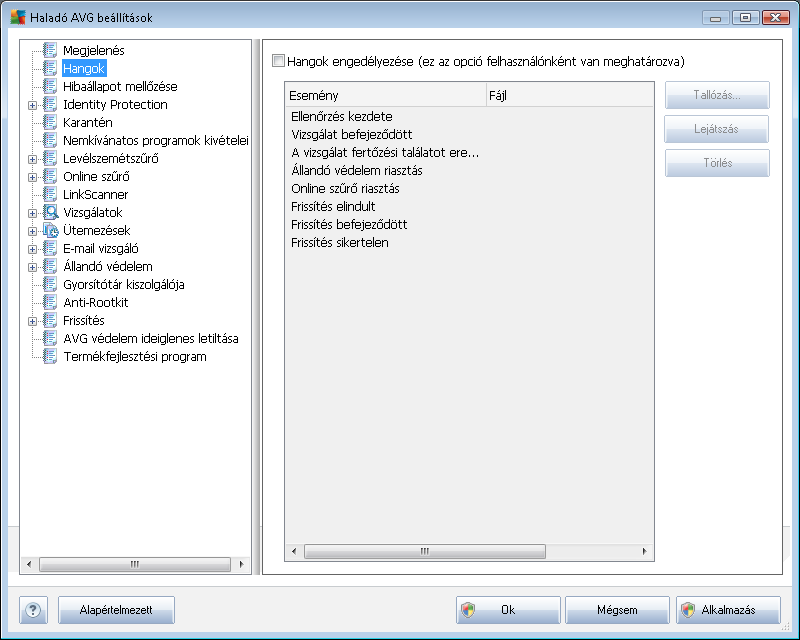
Task: Open Karantén settings
Action: coord(87,122)
